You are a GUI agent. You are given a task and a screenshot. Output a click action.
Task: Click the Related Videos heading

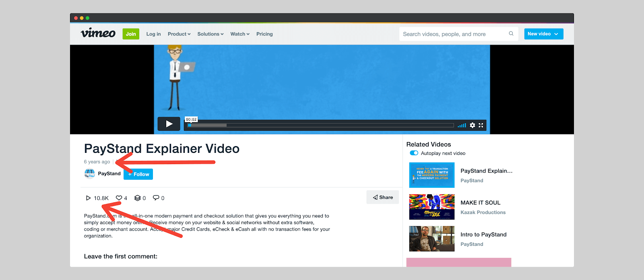[429, 144]
